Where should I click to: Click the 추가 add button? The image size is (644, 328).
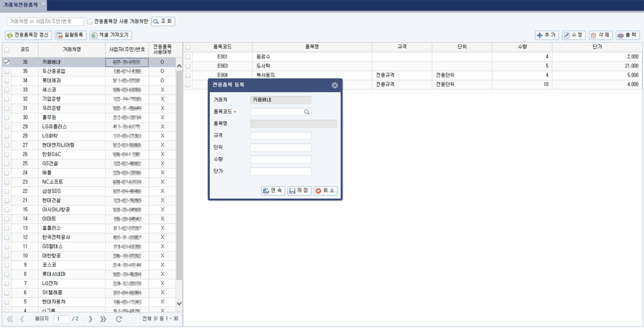[547, 35]
